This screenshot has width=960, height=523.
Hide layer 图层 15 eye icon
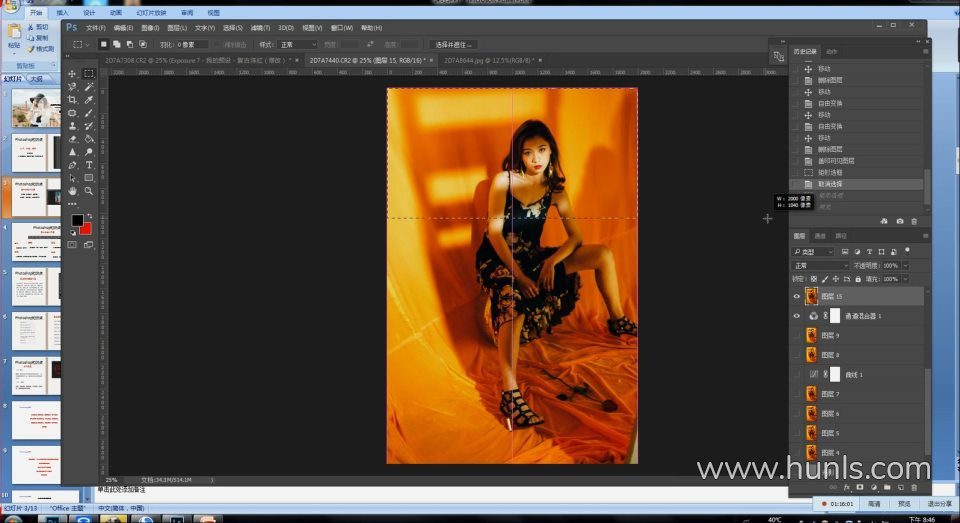pyautogui.click(x=797, y=296)
